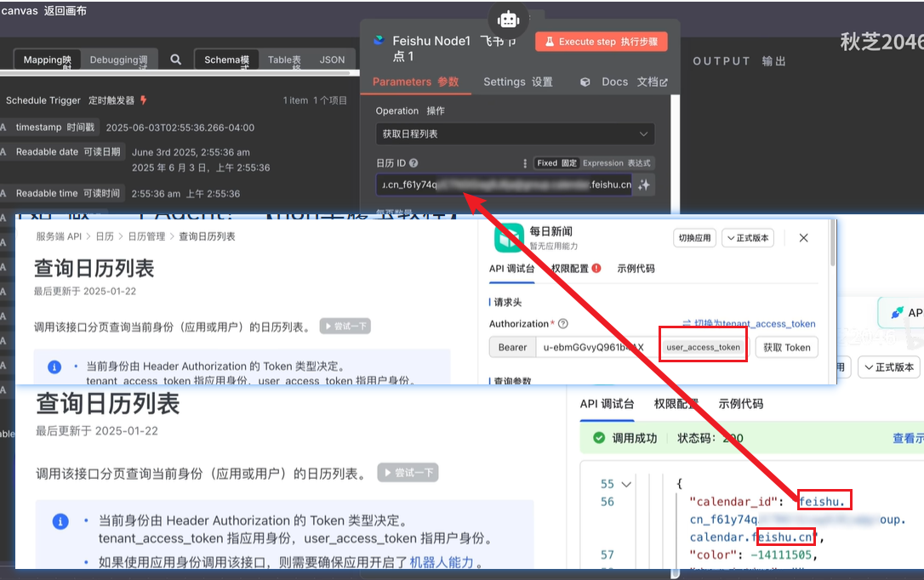Click the Docs cube icon
The image size is (924, 580).
click(x=585, y=82)
